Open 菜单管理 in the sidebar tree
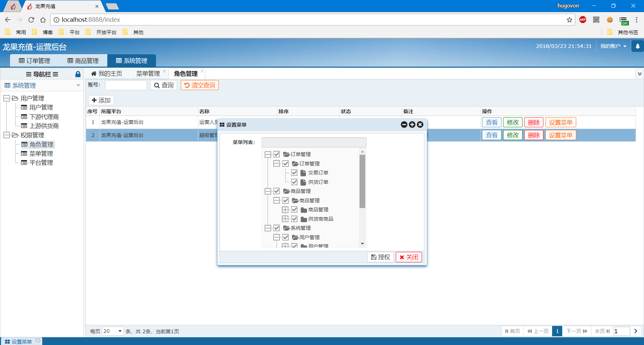The width and height of the screenshot is (644, 345). pos(41,154)
